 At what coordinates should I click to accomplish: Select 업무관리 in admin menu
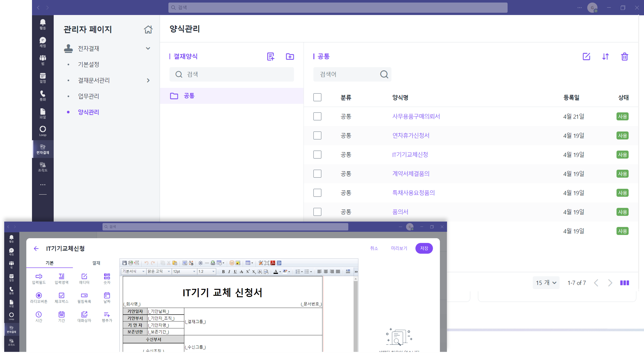point(89,96)
